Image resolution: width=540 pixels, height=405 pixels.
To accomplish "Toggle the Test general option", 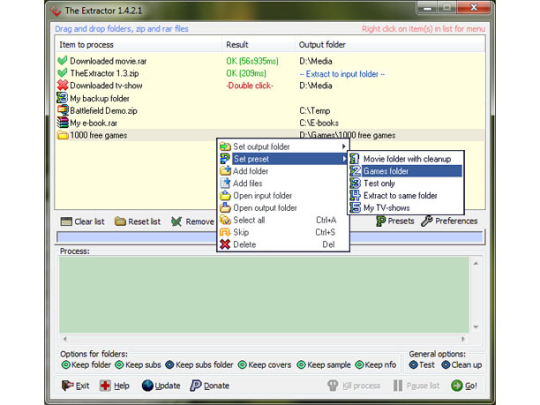I will tap(422, 365).
